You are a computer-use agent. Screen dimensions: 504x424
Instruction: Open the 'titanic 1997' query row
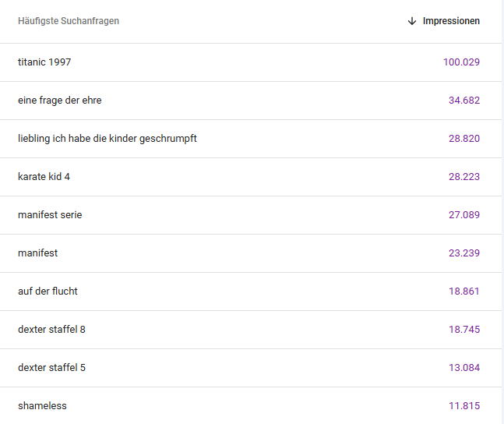[x=44, y=62]
